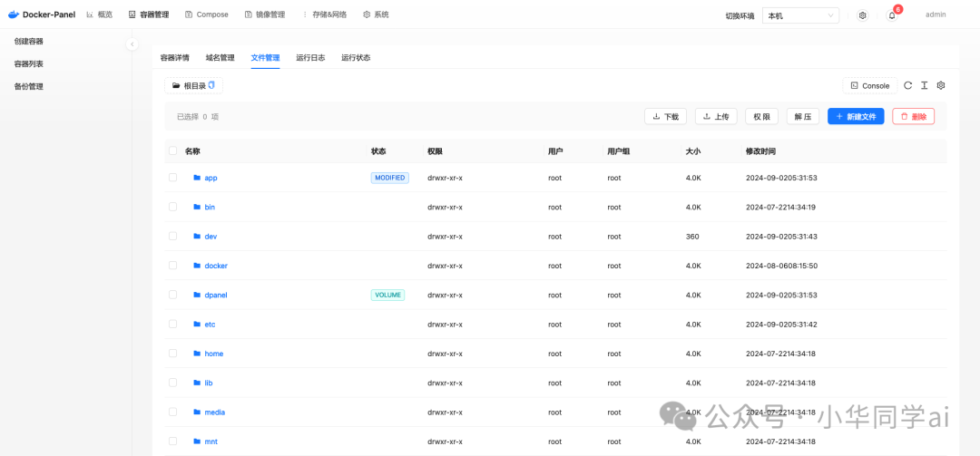
Task: Click the folder icon of mnt row
Action: [197, 441]
